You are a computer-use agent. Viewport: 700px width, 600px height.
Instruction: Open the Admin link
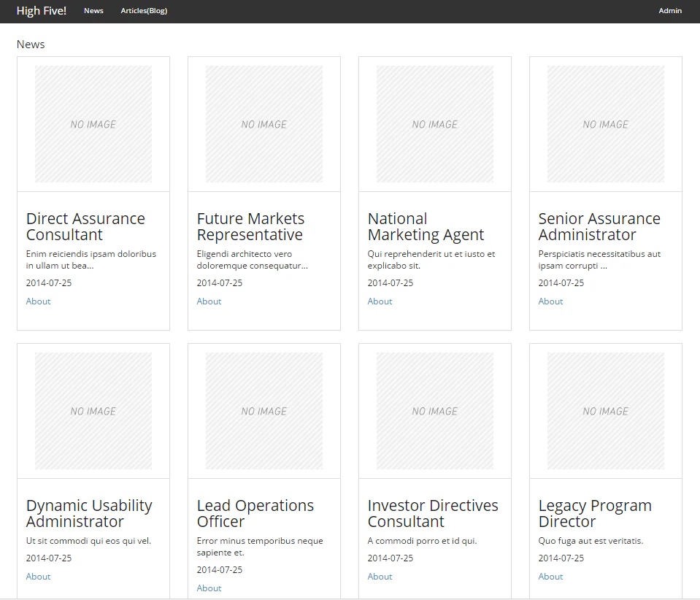(670, 11)
